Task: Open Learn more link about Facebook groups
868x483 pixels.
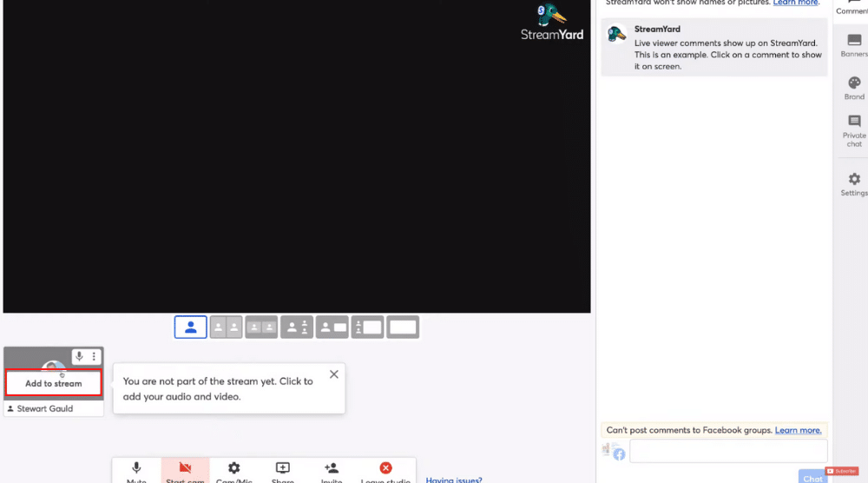Action: click(798, 430)
